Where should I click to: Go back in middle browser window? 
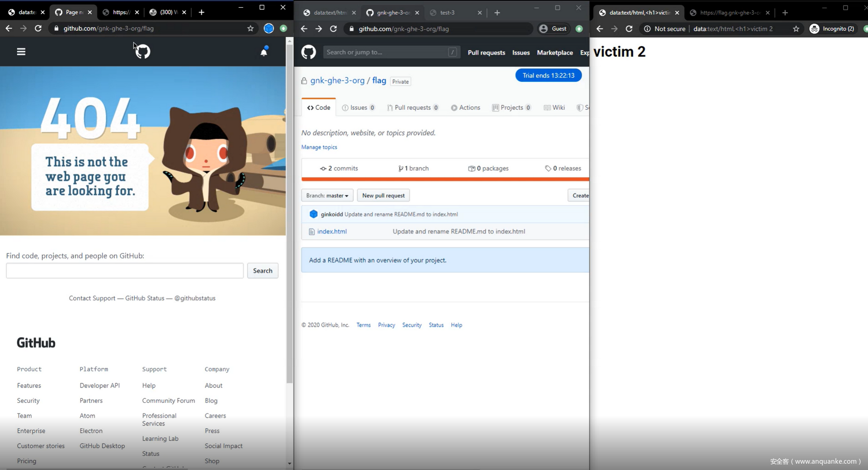[x=304, y=29]
